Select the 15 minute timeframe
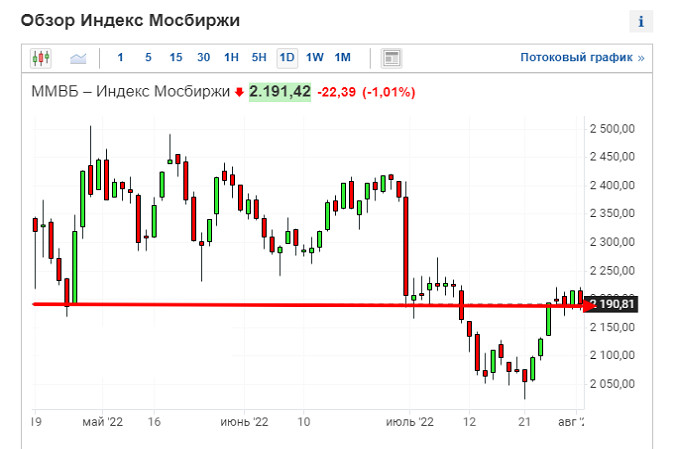The height and width of the screenshot is (449, 675). pyautogui.click(x=175, y=58)
